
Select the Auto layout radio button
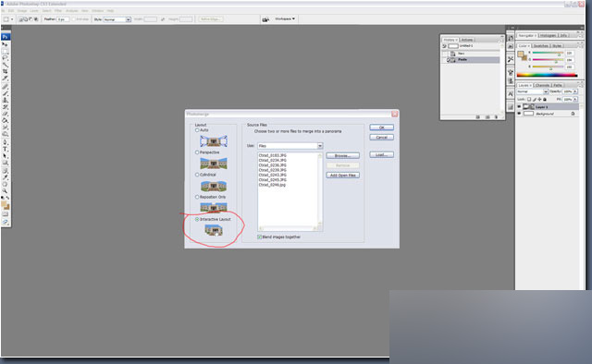tap(197, 130)
